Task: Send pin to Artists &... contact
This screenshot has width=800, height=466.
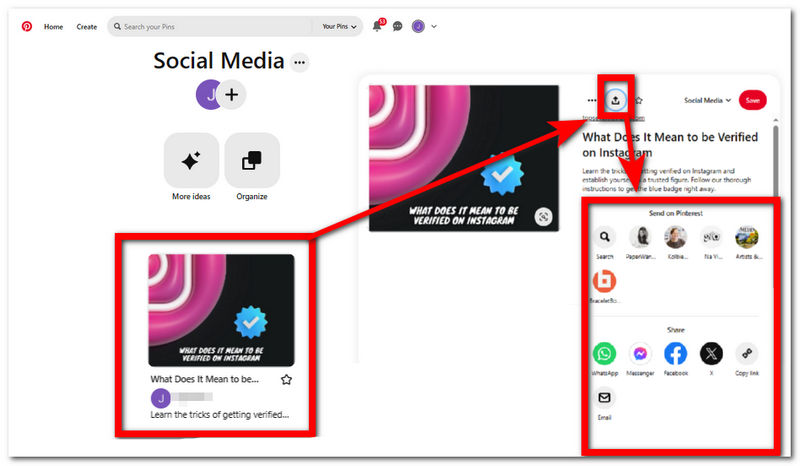Action: [747, 237]
